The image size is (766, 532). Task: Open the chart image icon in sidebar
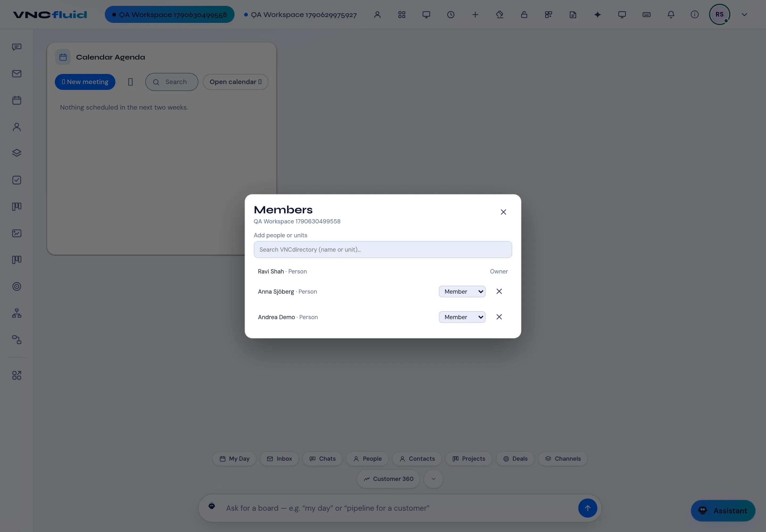coord(17,233)
